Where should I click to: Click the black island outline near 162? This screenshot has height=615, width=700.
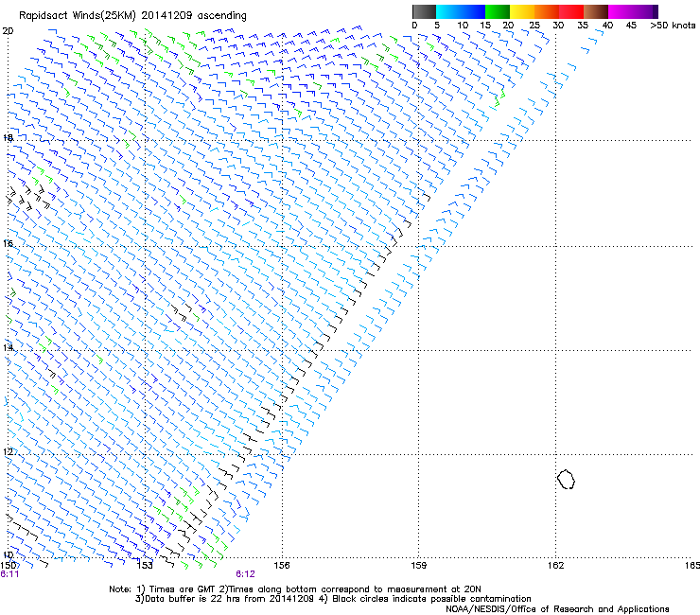[x=566, y=479]
